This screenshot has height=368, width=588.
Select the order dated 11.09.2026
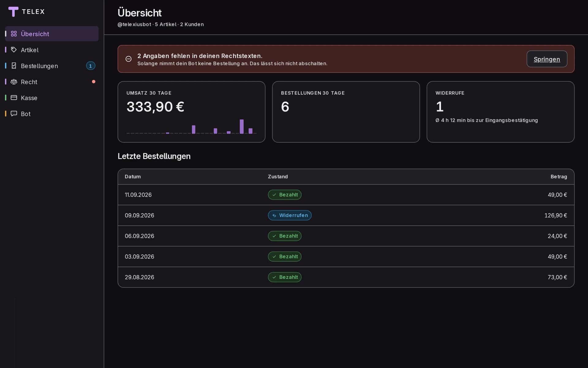coord(346,195)
